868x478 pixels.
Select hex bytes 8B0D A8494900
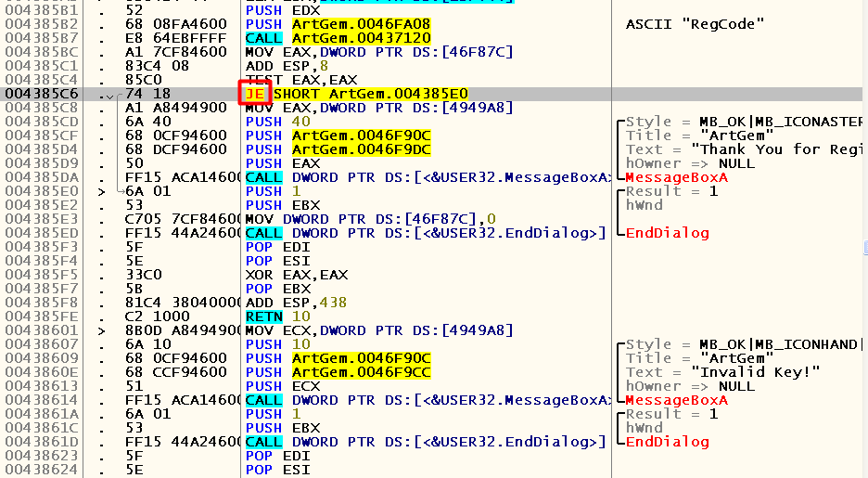[183, 330]
